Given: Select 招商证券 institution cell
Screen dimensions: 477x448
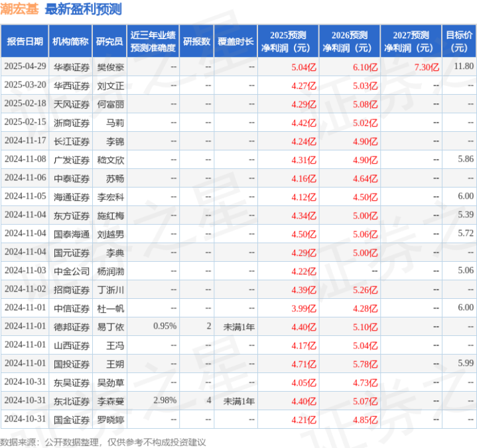Looking at the screenshot, I should pos(72,290).
